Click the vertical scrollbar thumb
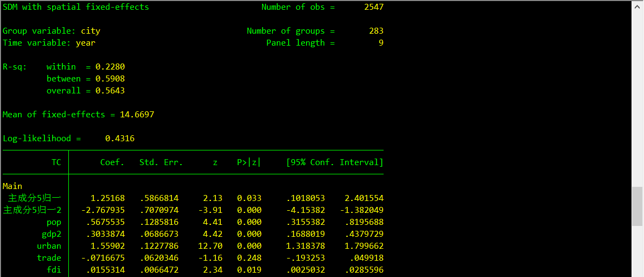 637,207
